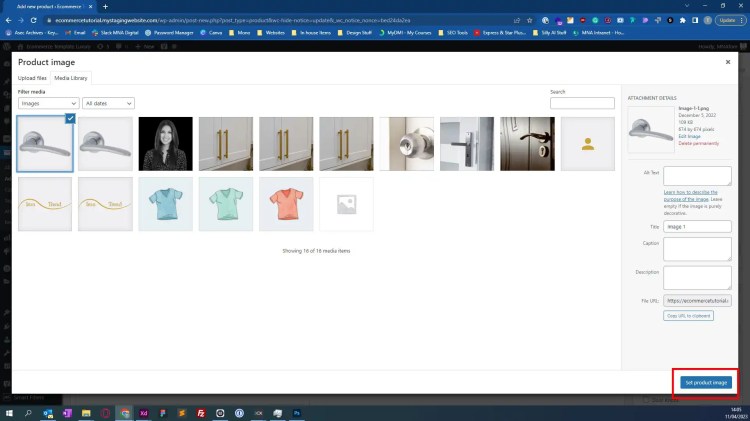This screenshot has width=750, height=421.
Task: Open the Windows Start menu
Action: tap(9, 413)
